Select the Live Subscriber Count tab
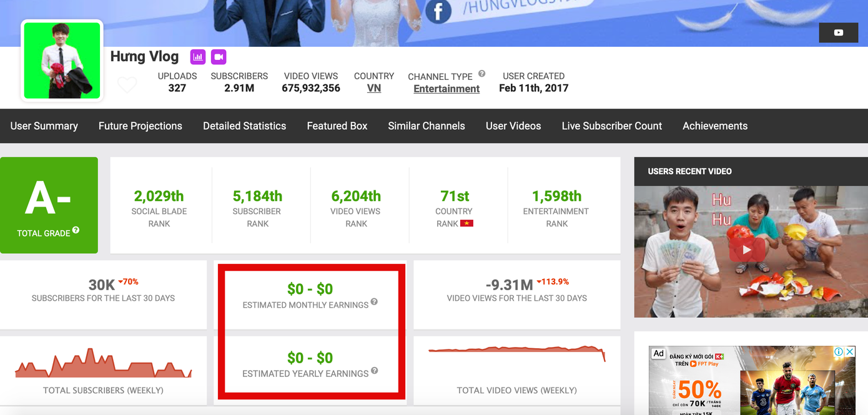This screenshot has width=868, height=415. pos(611,125)
